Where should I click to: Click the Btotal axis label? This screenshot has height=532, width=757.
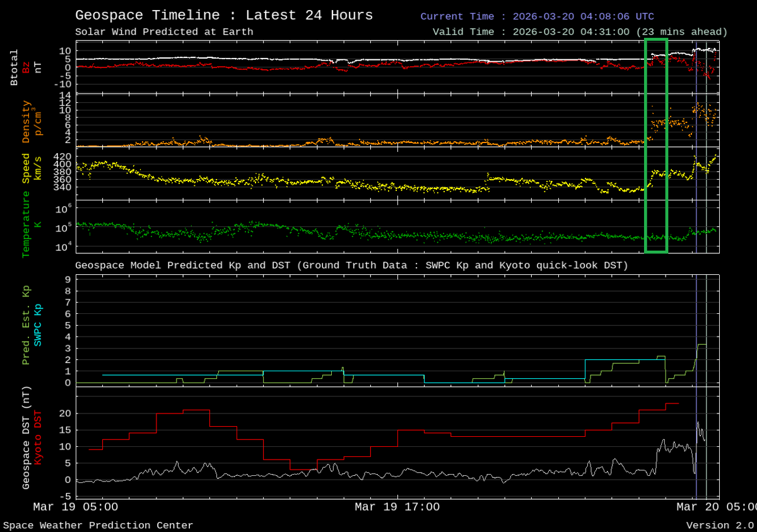(x=15, y=67)
